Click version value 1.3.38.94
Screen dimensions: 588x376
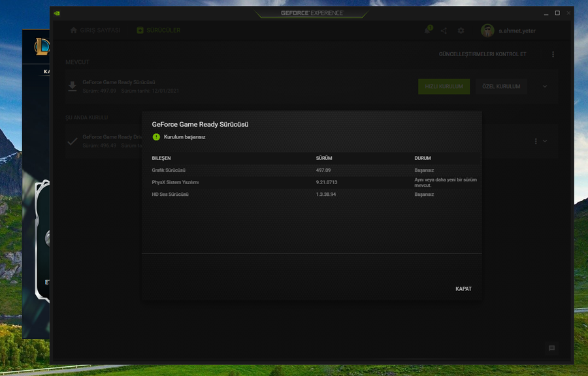point(325,195)
